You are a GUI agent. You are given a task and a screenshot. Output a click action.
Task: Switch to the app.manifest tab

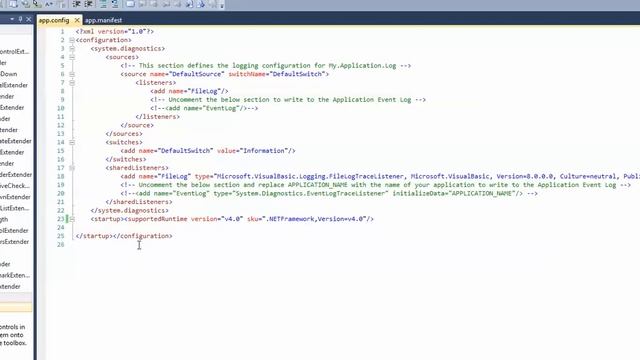(x=103, y=20)
